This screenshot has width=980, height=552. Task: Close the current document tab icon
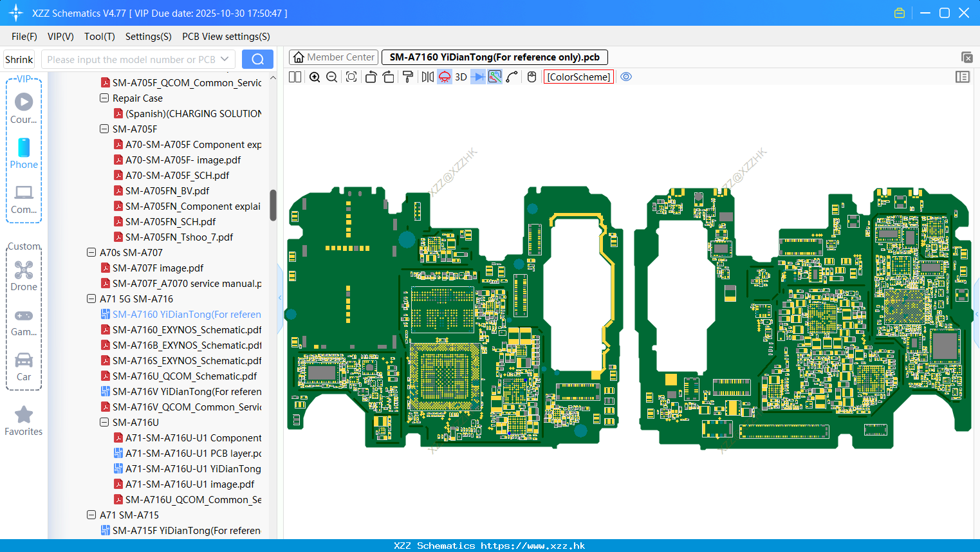[966, 58]
